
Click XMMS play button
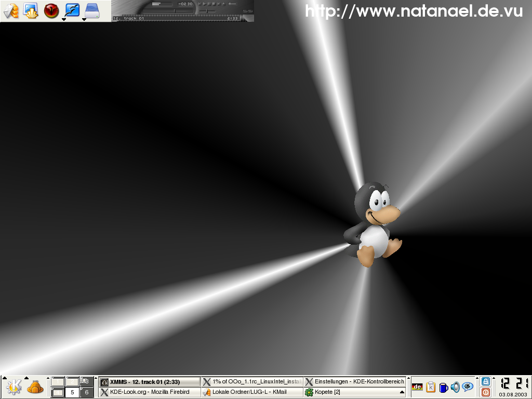pyautogui.click(x=205, y=4)
